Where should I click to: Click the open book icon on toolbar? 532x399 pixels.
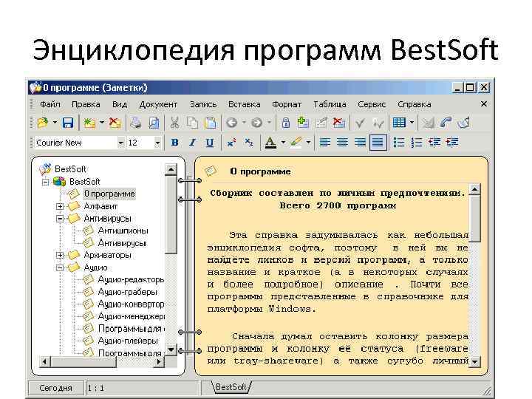pyautogui.click(x=463, y=123)
